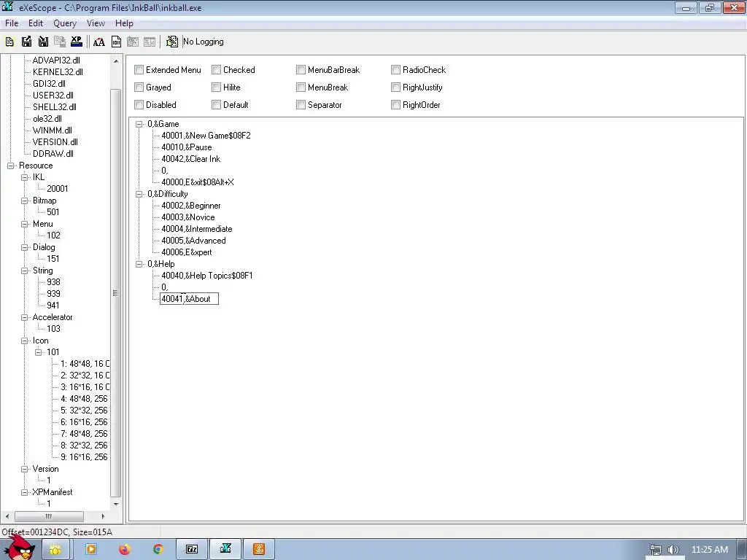Screen dimensions: 747x560
Task: Open Firefox from the taskbar
Action: [x=125, y=550]
